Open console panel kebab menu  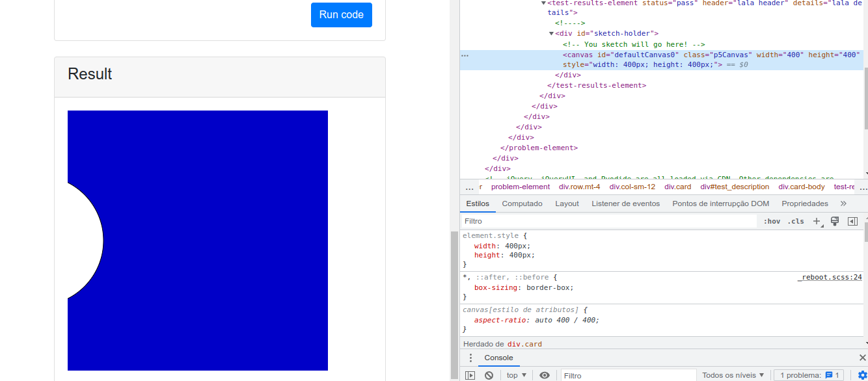470,358
